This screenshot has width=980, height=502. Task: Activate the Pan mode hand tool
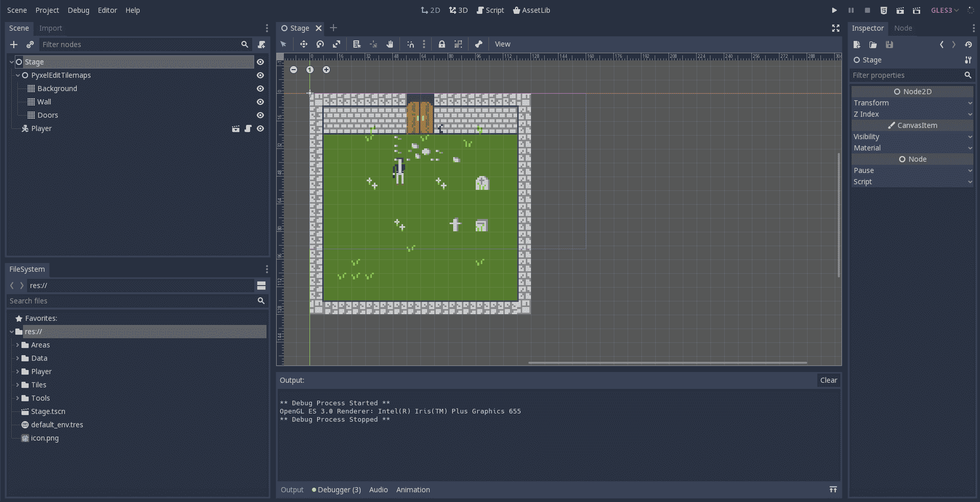[390, 45]
